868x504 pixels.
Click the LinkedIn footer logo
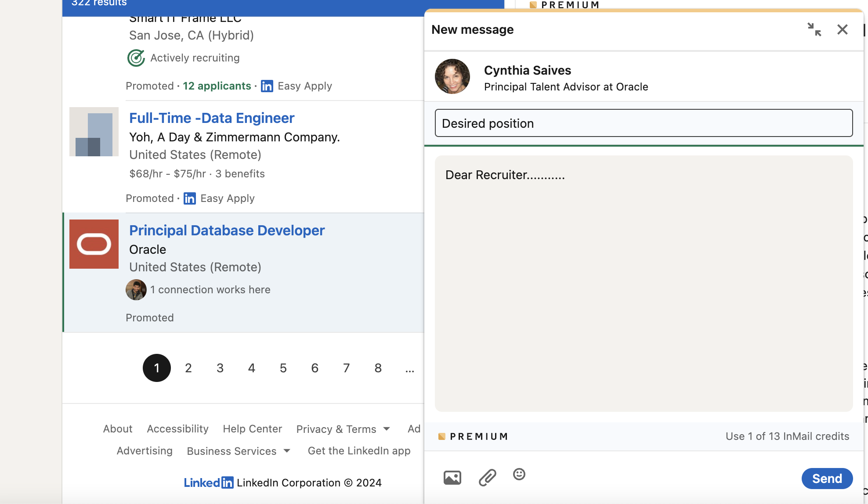pyautogui.click(x=208, y=482)
